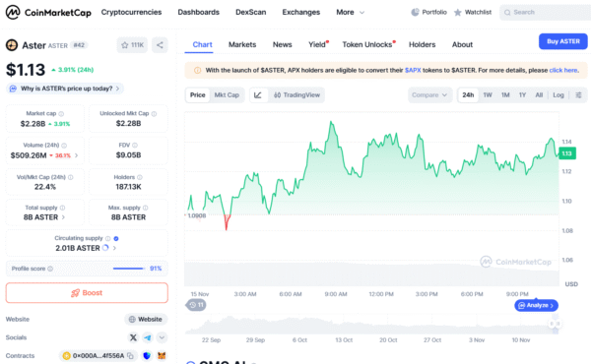Click the Analyze button
591x364 pixels.
[x=536, y=305]
